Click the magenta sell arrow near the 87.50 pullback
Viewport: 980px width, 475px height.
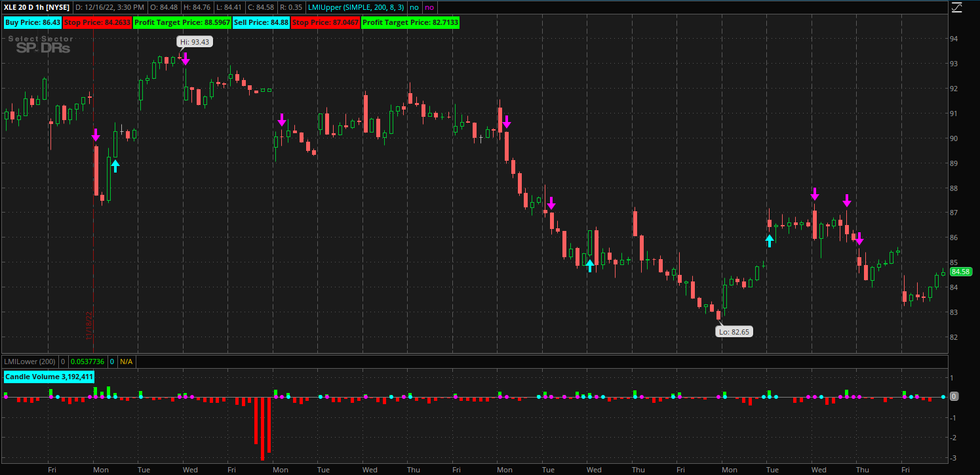coord(551,204)
